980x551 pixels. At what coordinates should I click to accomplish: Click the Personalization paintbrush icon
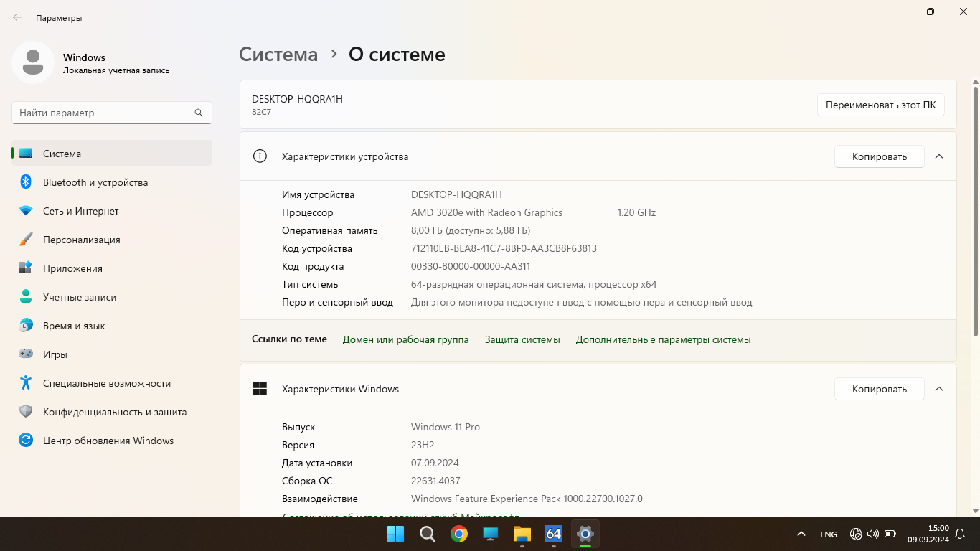click(26, 240)
